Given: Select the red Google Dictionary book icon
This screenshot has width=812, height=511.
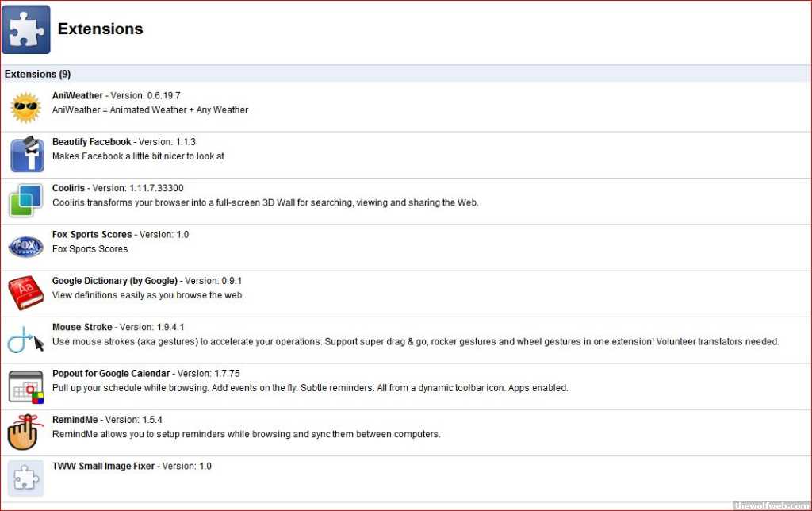Looking at the screenshot, I should (25, 293).
